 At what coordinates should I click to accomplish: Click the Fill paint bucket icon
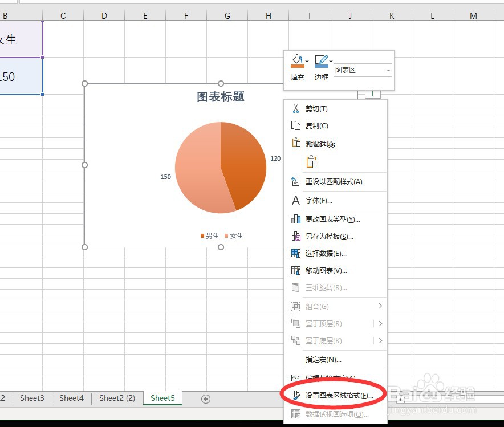click(x=297, y=61)
